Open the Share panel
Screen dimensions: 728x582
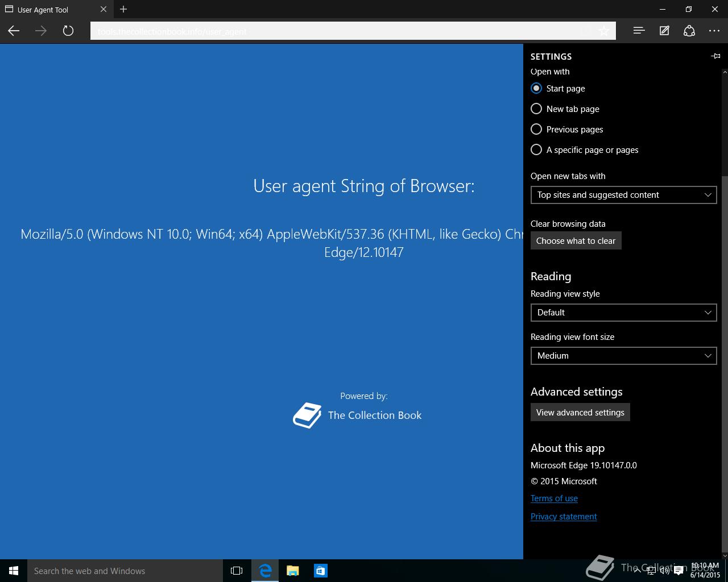689,31
